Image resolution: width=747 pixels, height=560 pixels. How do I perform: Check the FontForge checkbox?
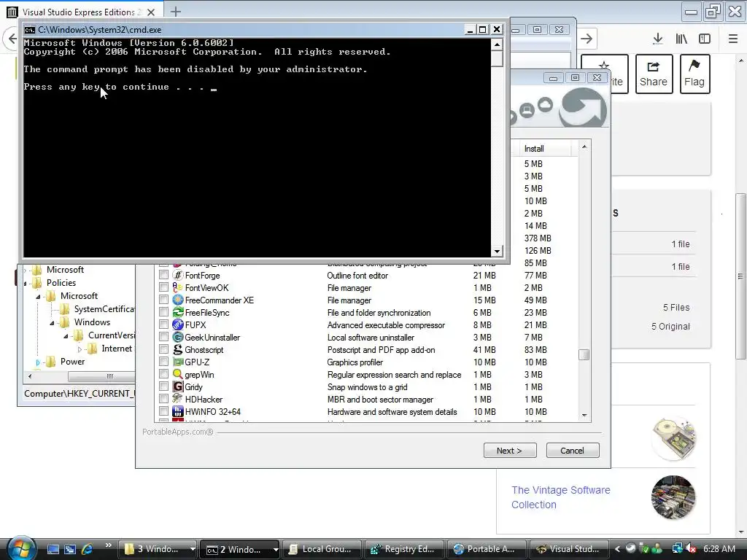tap(163, 275)
